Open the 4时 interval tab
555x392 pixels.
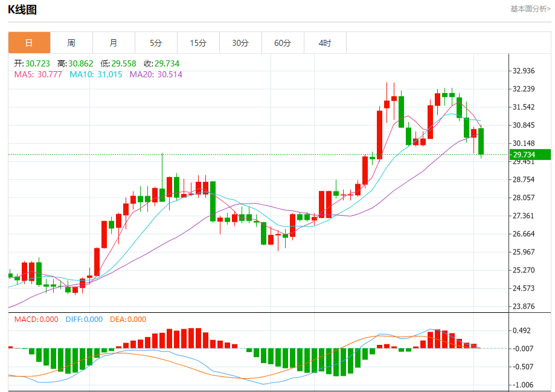pos(325,43)
